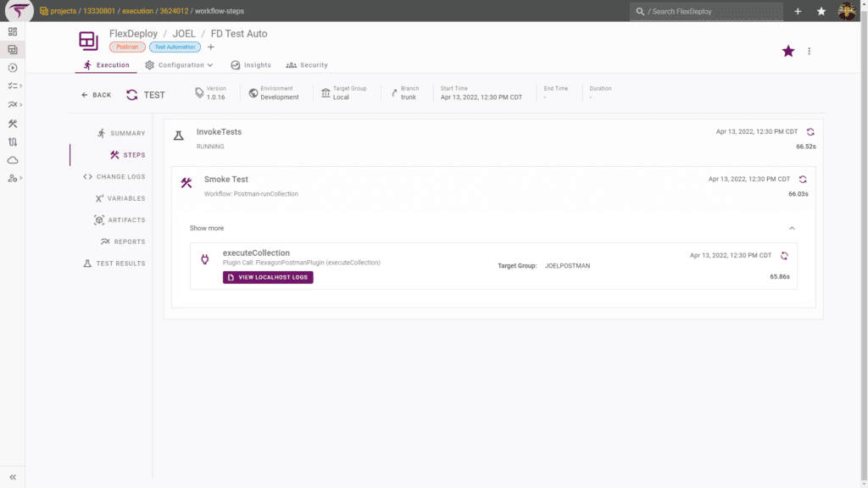The width and height of the screenshot is (868, 488).
Task: Click the TEST running refresh icon
Action: pos(131,95)
